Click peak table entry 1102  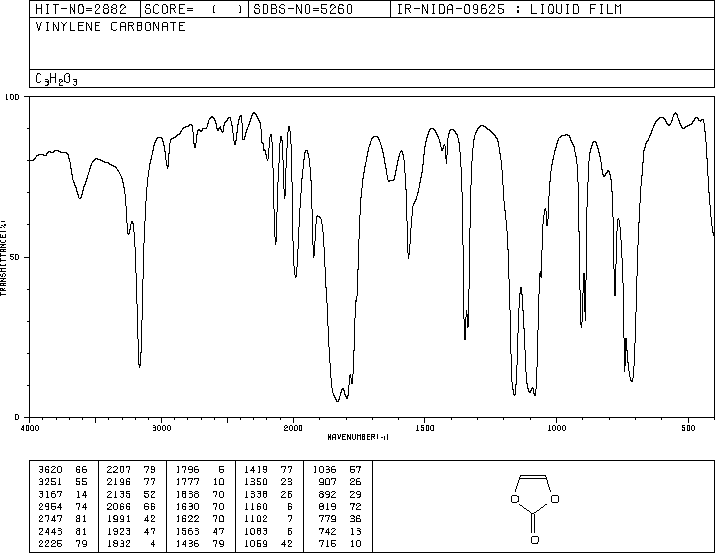[x=256, y=519]
